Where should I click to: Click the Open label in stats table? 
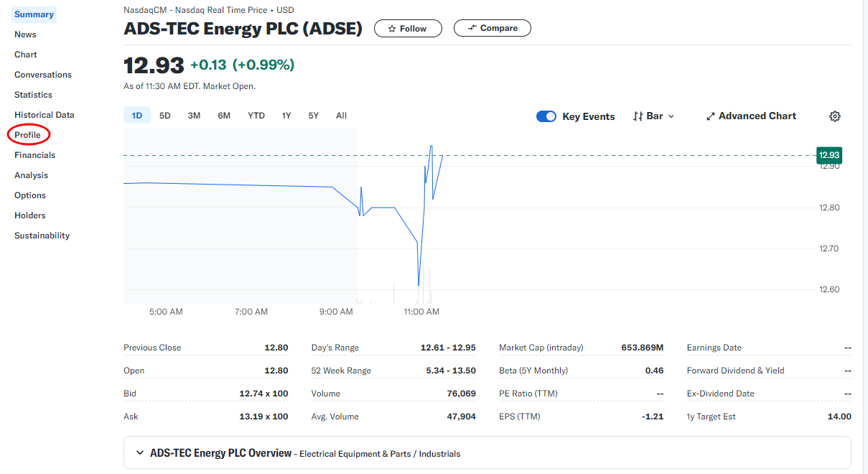134,371
